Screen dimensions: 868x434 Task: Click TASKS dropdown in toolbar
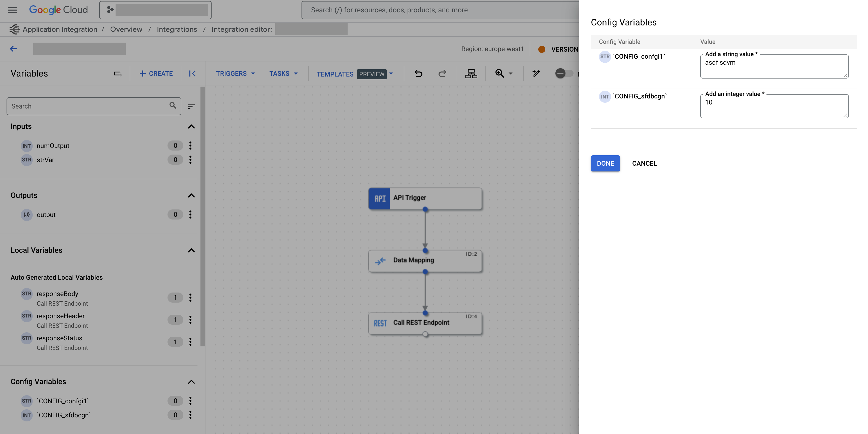(x=283, y=74)
